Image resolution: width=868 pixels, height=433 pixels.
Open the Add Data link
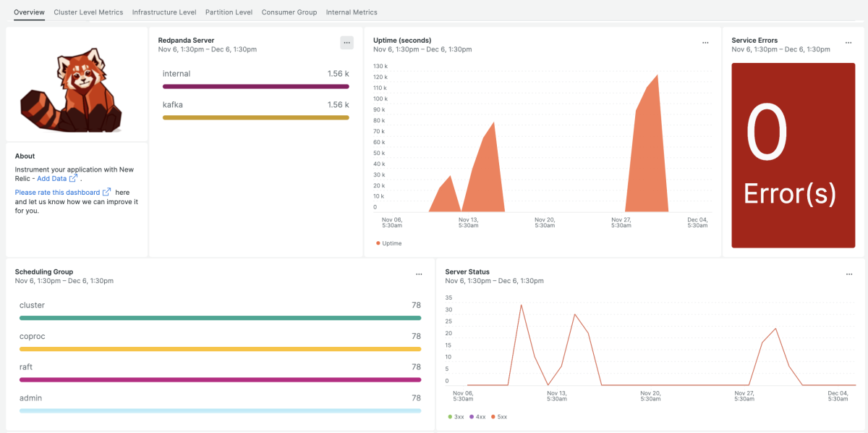pos(53,178)
